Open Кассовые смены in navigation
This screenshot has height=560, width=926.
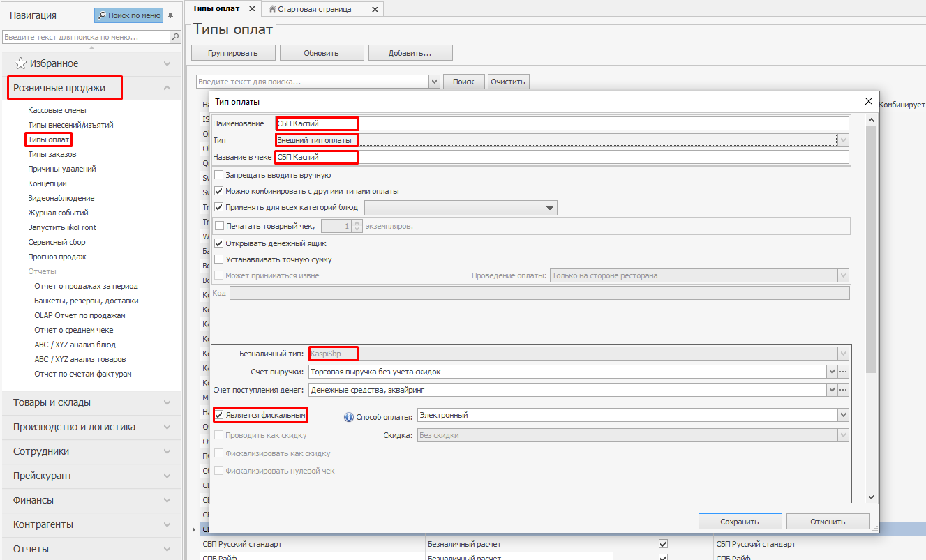pyautogui.click(x=57, y=110)
